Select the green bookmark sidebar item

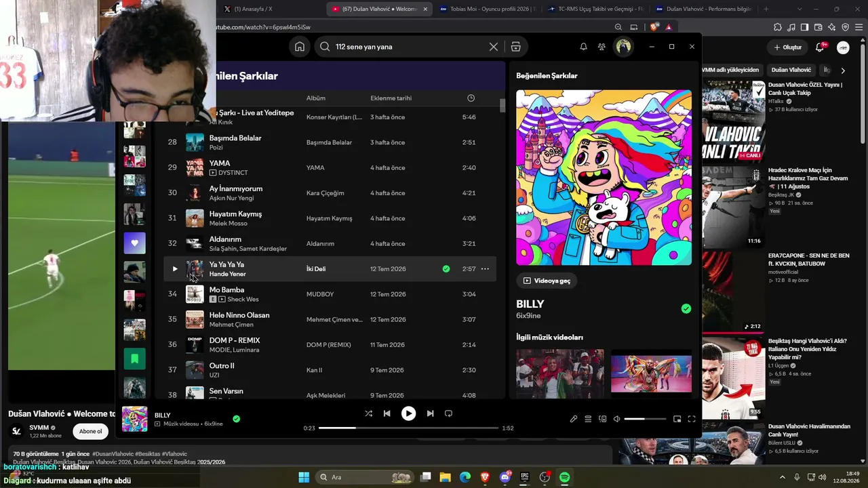[134, 359]
